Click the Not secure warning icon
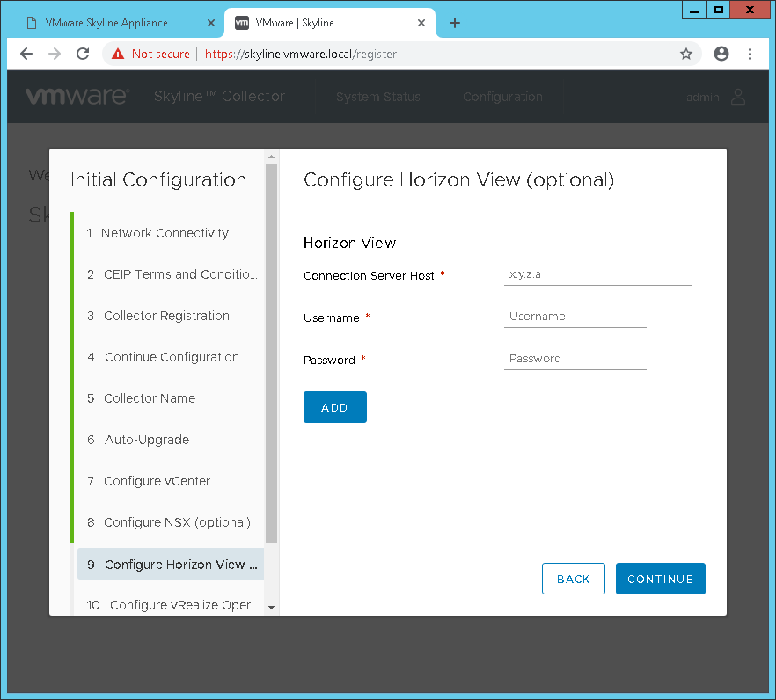This screenshot has height=700, width=776. 118,54
